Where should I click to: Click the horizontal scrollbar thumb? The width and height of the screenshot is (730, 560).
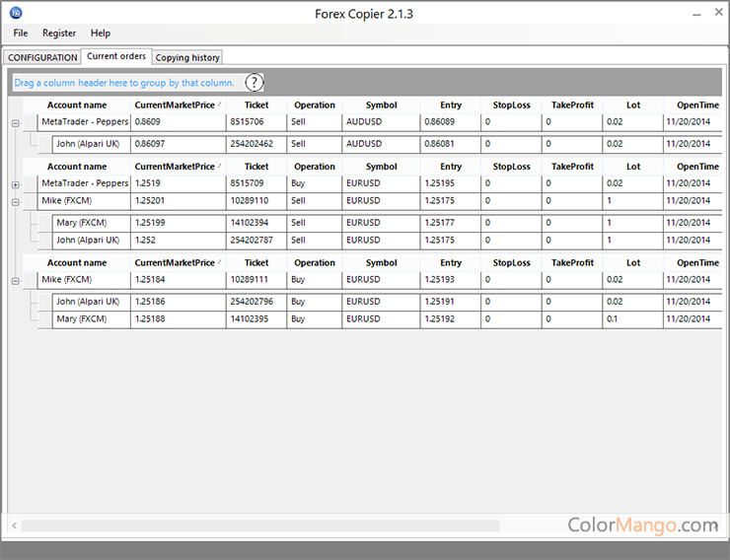(x=260, y=525)
